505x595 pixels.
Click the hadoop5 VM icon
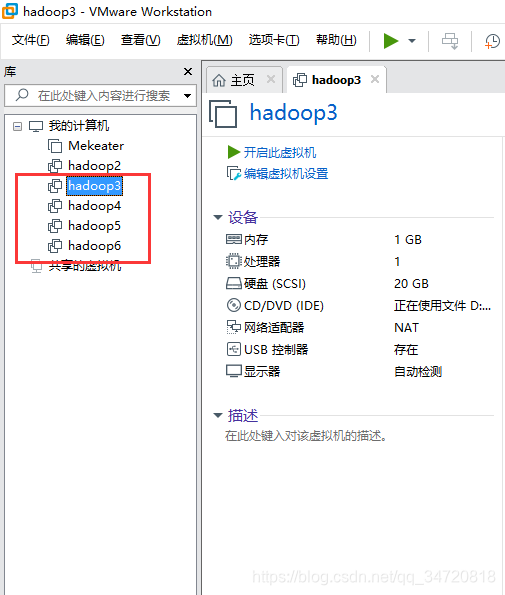click(55, 226)
